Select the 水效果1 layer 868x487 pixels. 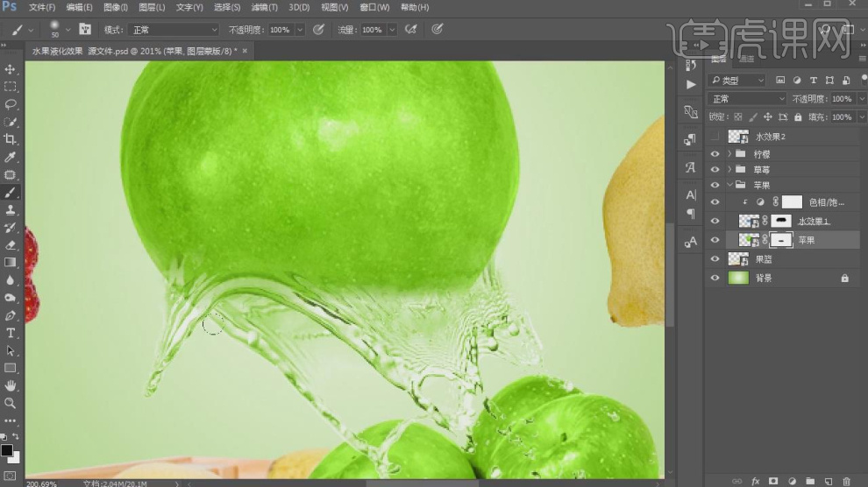coord(814,221)
